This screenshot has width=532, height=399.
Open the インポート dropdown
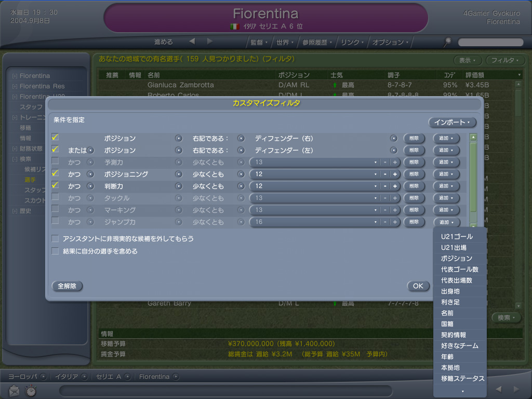(453, 122)
